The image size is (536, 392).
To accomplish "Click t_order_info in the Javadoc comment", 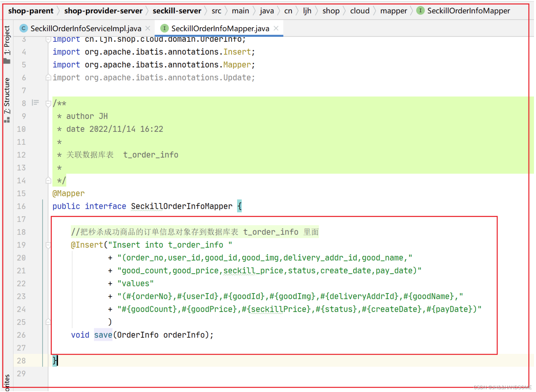I will pyautogui.click(x=151, y=155).
